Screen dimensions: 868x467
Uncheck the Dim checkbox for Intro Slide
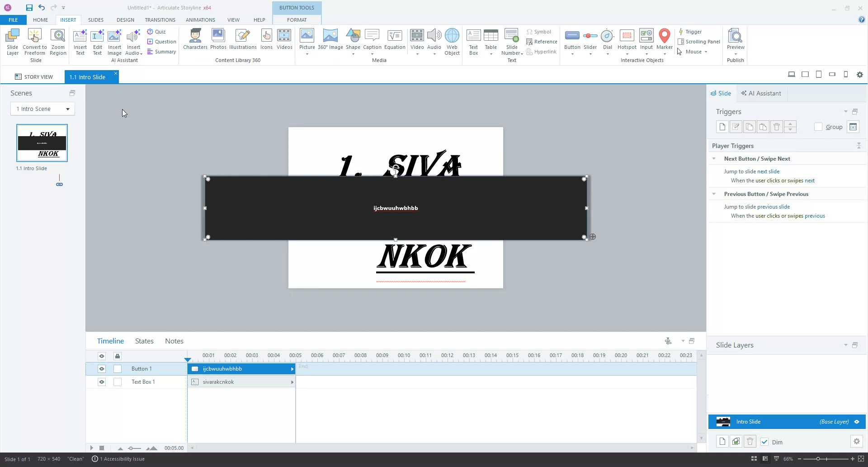[x=765, y=442]
